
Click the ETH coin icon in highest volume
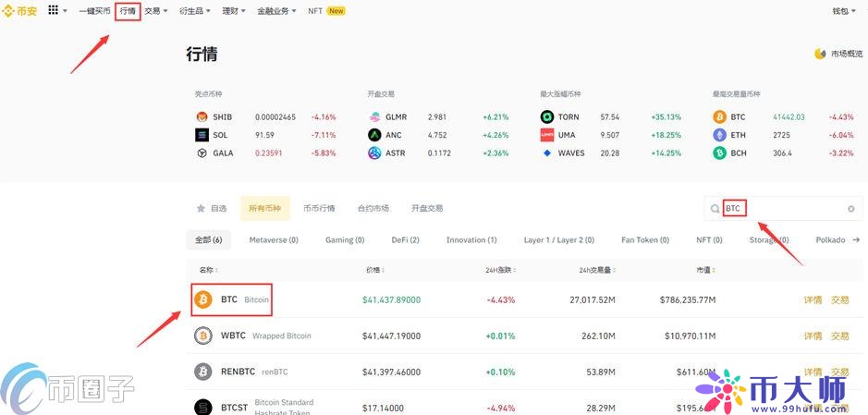pyautogui.click(x=720, y=135)
